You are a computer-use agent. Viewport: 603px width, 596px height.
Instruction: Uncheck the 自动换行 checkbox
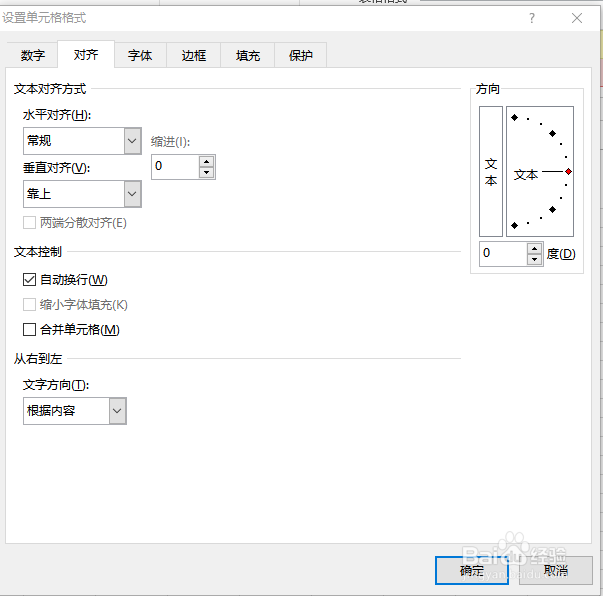30,280
